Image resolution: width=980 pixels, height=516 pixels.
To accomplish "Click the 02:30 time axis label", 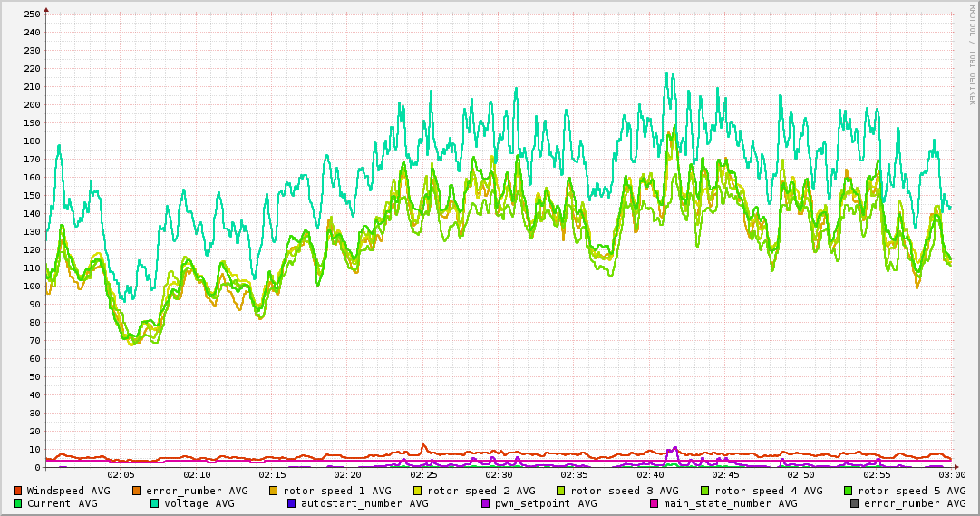I will tap(499, 474).
